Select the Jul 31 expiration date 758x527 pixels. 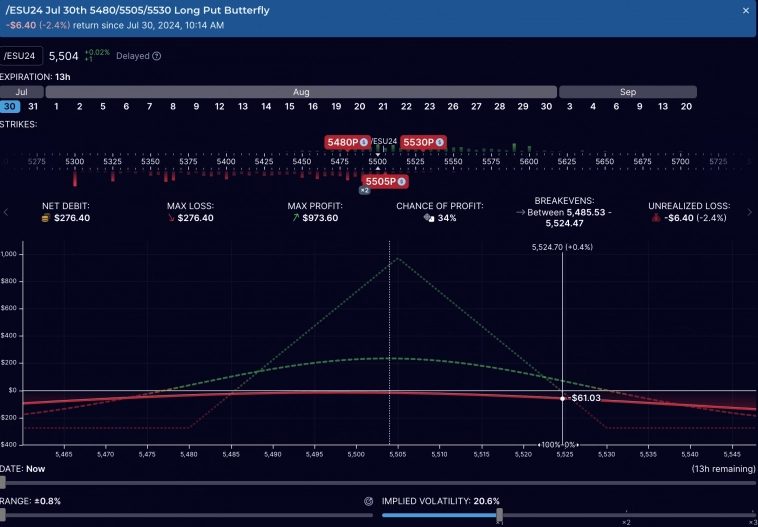coord(33,106)
